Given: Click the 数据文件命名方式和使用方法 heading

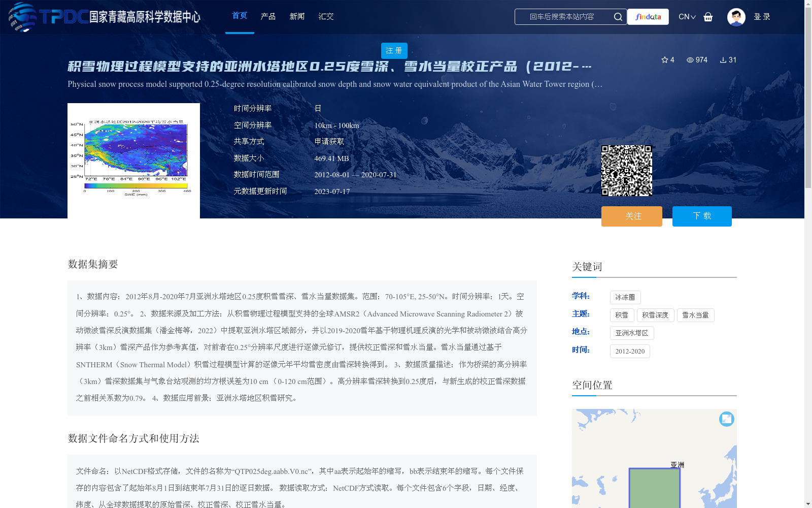Looking at the screenshot, I should coord(133,438).
